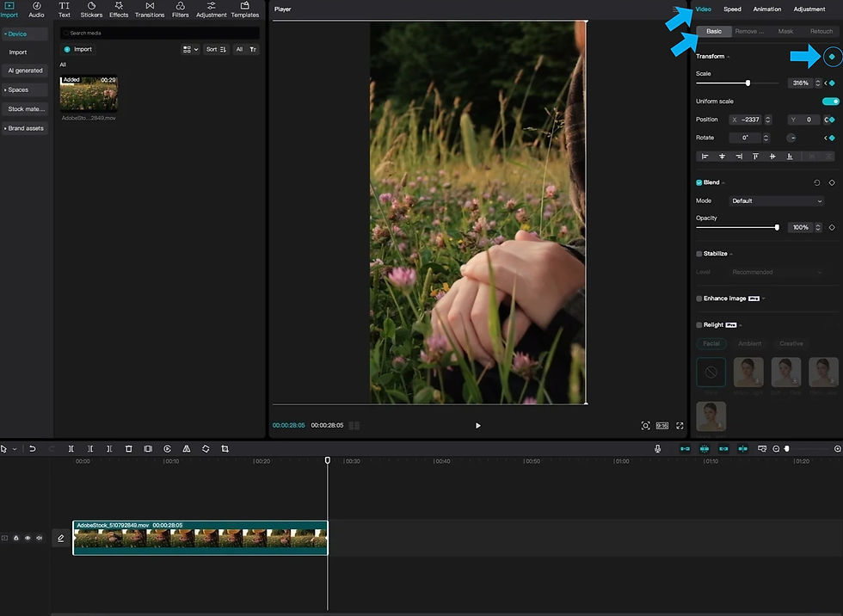Open the Stickers panel
The image size is (843, 616).
(91, 9)
